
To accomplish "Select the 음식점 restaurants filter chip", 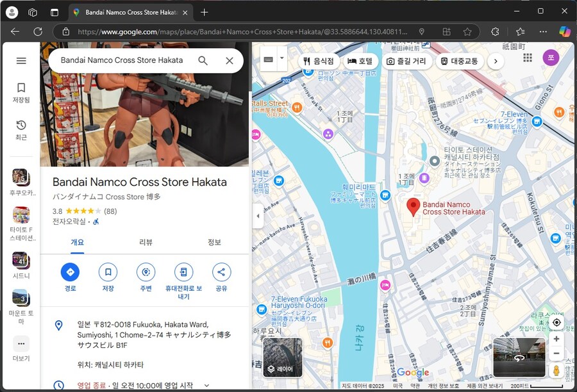I will 319,61.
